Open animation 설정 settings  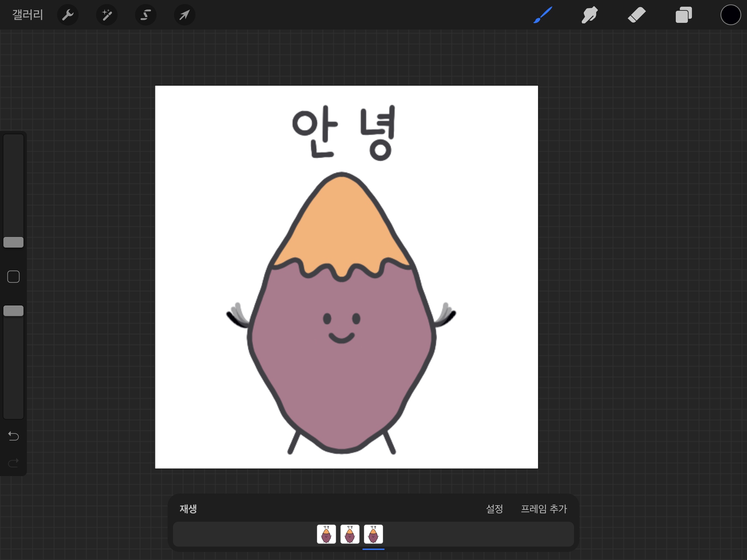pos(494,509)
